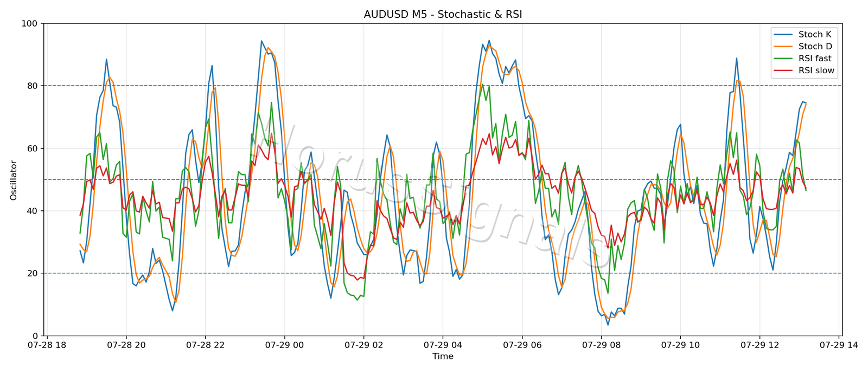868x372 pixels.
Task: Click the 'Oscillator' y-axis label
Action: coord(14,180)
